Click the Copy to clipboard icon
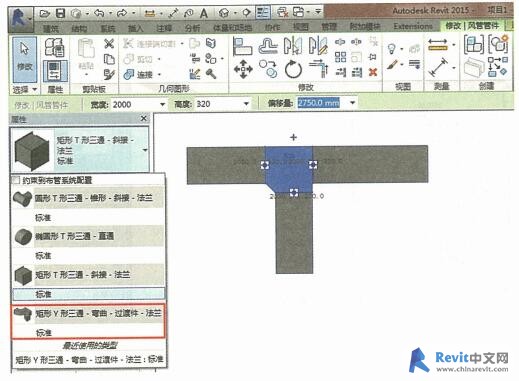519x381 pixels. point(109,59)
